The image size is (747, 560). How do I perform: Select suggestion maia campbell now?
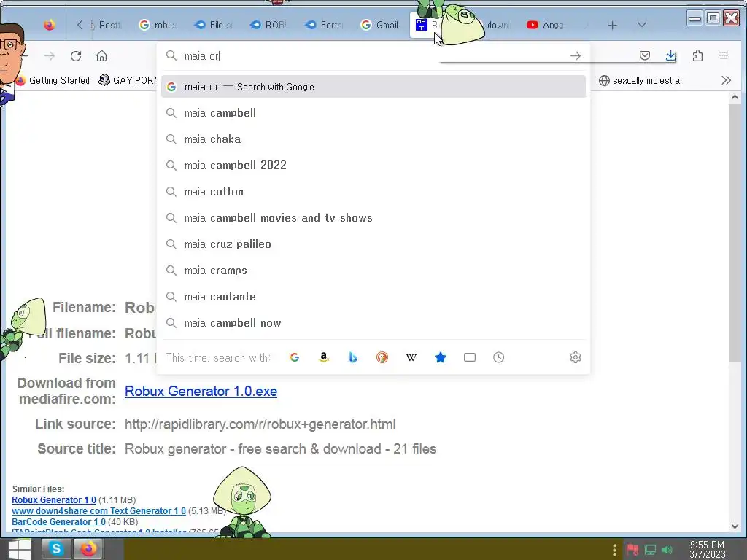tap(373, 322)
